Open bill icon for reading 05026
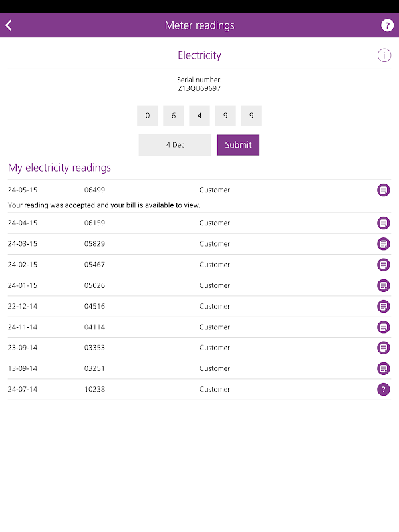Image resolution: width=399 pixels, height=532 pixels. (x=384, y=285)
